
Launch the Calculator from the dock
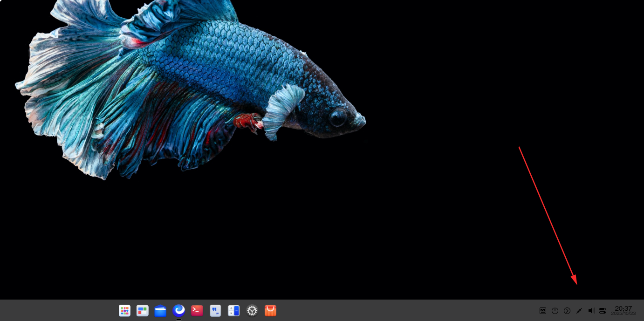point(233,311)
